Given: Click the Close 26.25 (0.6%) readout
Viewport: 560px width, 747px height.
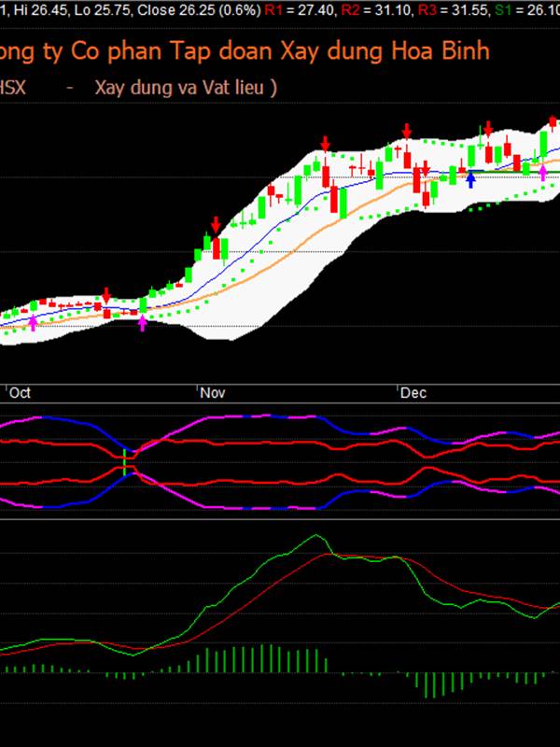Looking at the screenshot, I should pos(199,9).
